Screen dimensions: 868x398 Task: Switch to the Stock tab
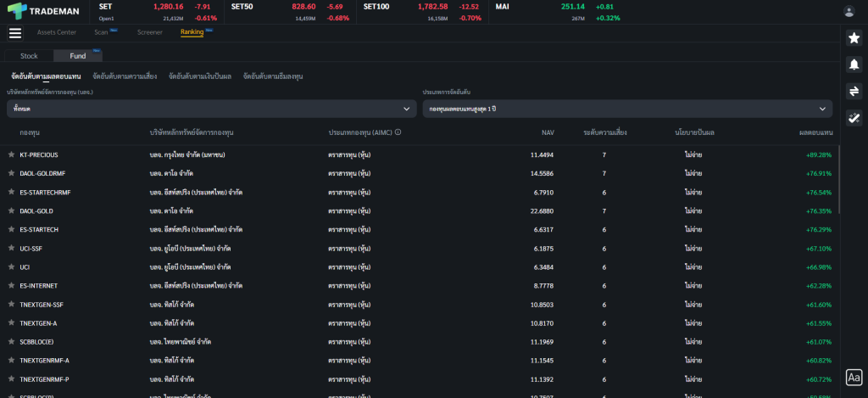29,56
